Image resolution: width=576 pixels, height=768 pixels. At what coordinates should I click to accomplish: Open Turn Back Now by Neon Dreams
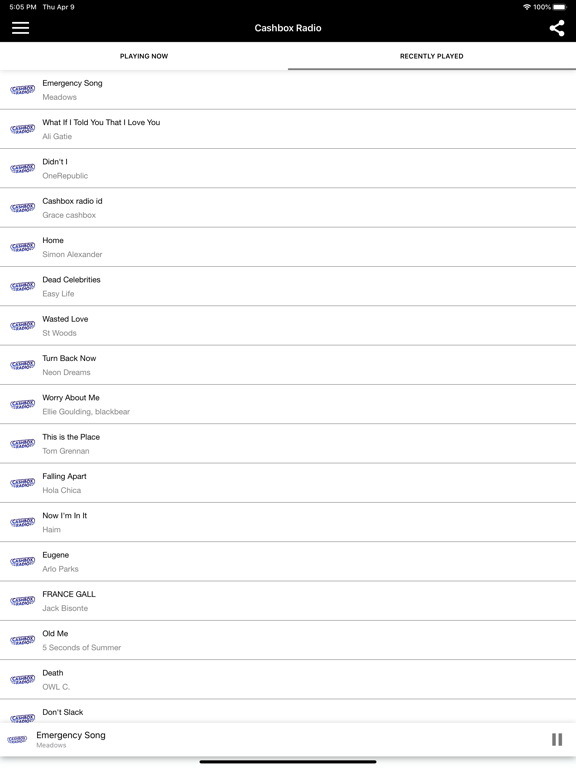coord(288,365)
